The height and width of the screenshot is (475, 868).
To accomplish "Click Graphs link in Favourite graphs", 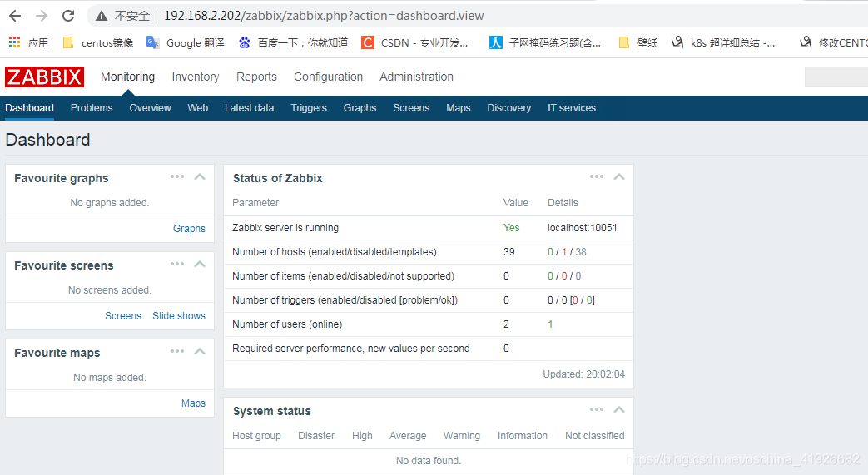I will [189, 229].
